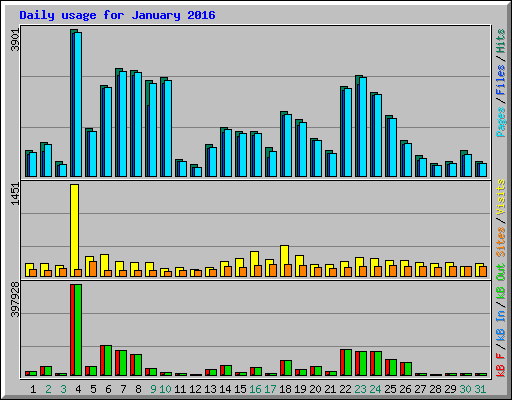Click day label 13 on the axis
The height and width of the screenshot is (400, 512).
(x=210, y=389)
